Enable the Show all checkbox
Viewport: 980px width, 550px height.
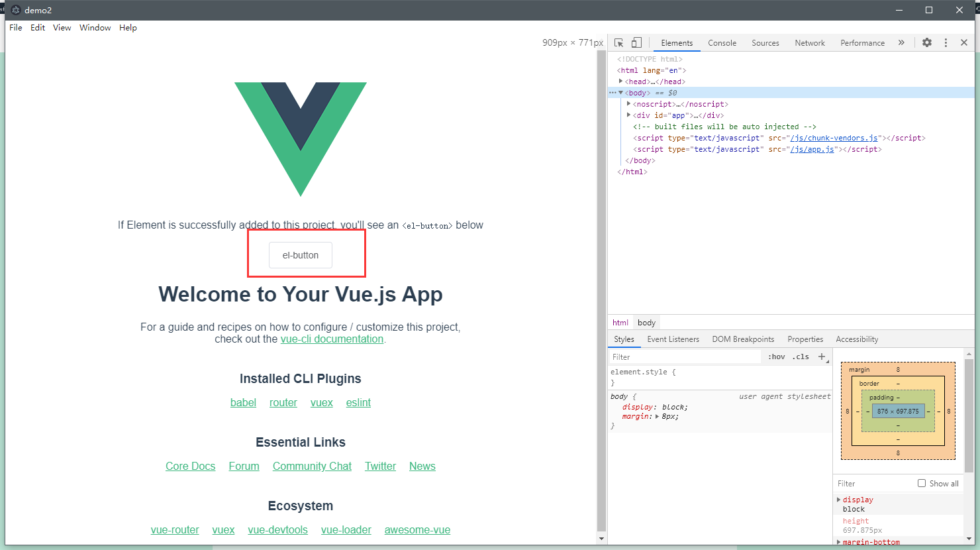coord(921,483)
